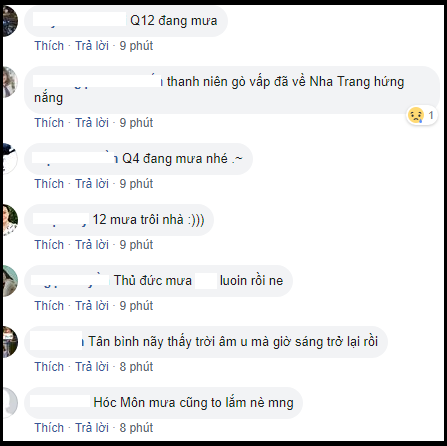Open the avatar beside the "thanh niên gò vấp" comment
Image resolution: width=447 pixels, height=446 pixels.
pyautogui.click(x=10, y=82)
